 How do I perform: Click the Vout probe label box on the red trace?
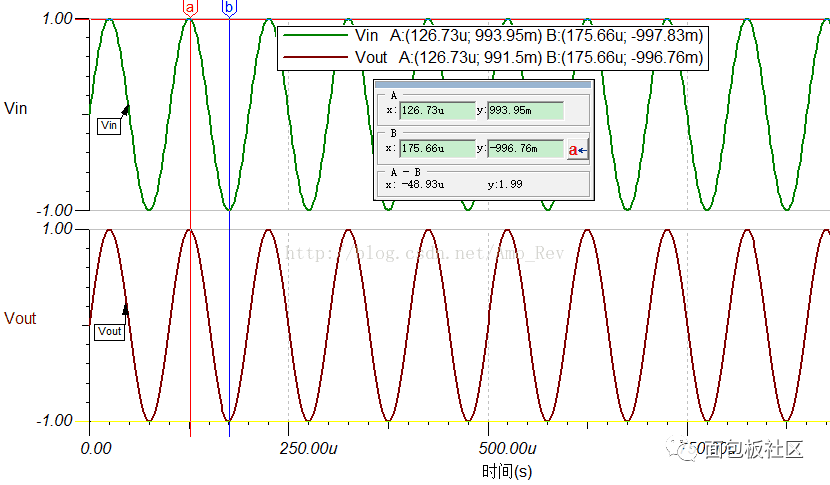pos(110,331)
